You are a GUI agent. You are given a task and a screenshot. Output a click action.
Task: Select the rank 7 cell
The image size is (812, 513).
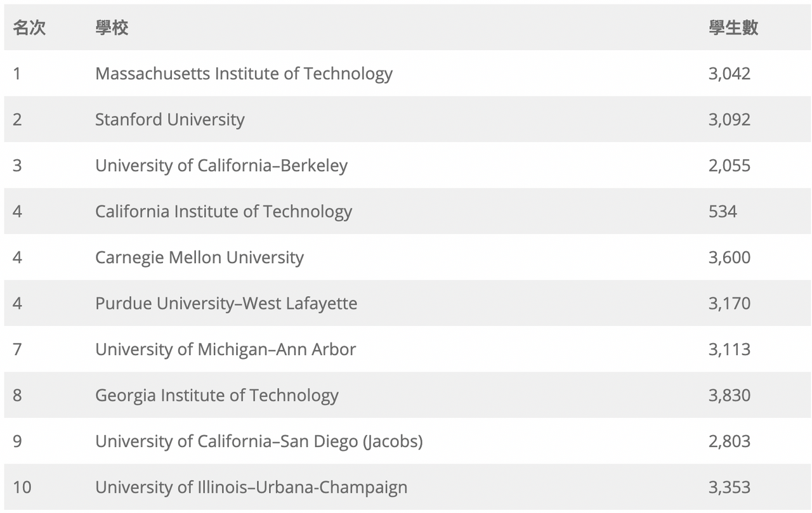pyautogui.click(x=17, y=349)
